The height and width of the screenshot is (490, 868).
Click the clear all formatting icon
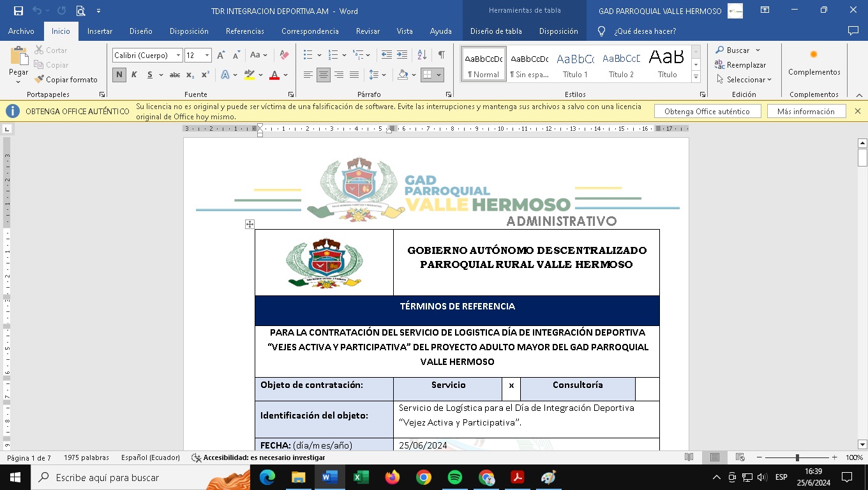[x=285, y=56]
